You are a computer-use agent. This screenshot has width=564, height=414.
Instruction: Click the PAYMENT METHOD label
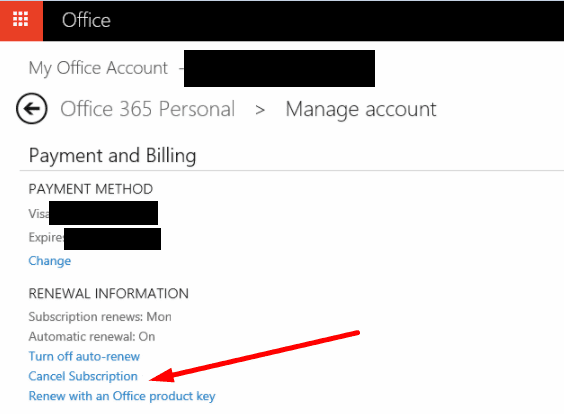click(x=91, y=189)
